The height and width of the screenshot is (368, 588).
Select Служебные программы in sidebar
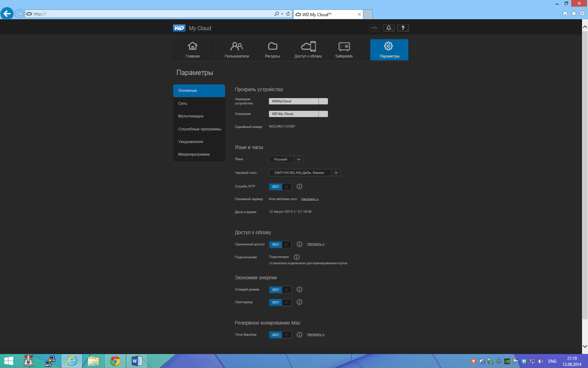point(199,129)
